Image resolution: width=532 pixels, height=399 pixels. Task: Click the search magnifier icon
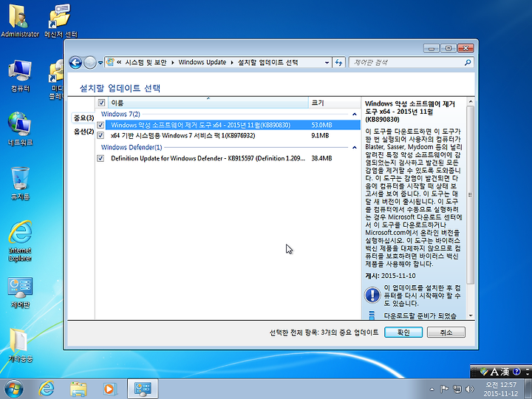tap(468, 62)
